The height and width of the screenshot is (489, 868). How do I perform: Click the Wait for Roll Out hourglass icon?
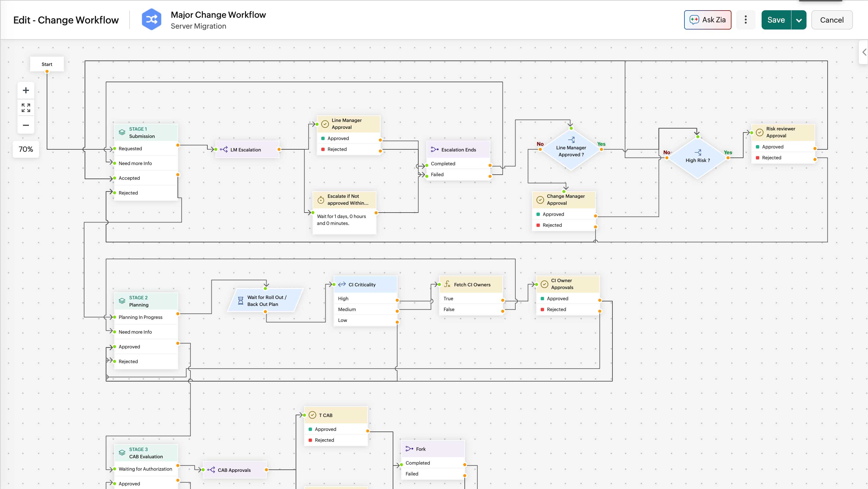241,301
